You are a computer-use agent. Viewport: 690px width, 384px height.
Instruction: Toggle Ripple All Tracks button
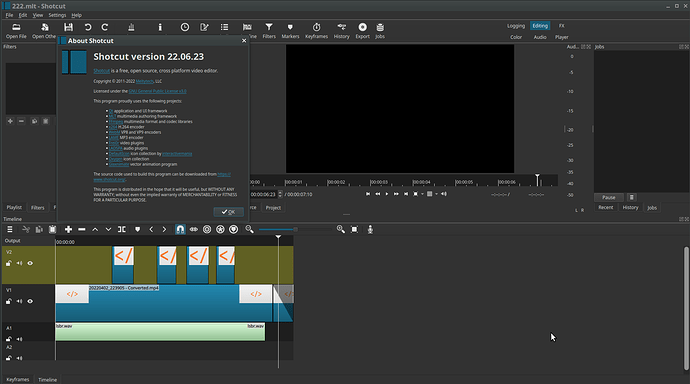(220, 229)
